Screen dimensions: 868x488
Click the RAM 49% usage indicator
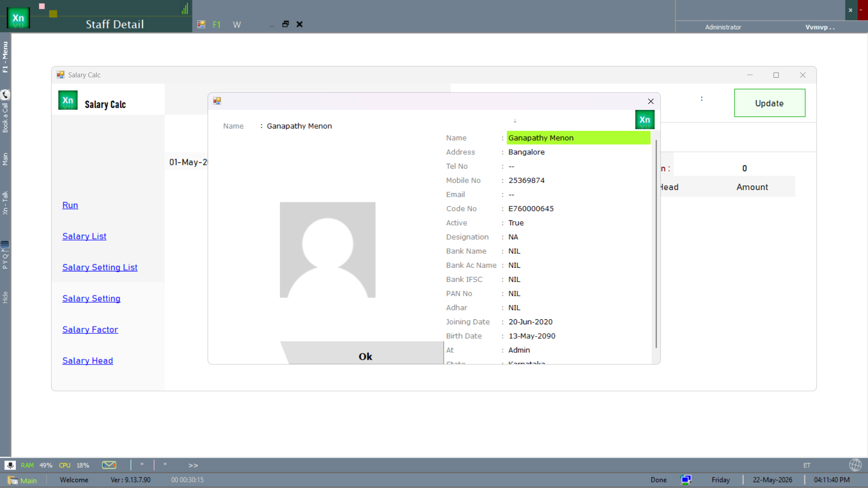pyautogui.click(x=37, y=465)
